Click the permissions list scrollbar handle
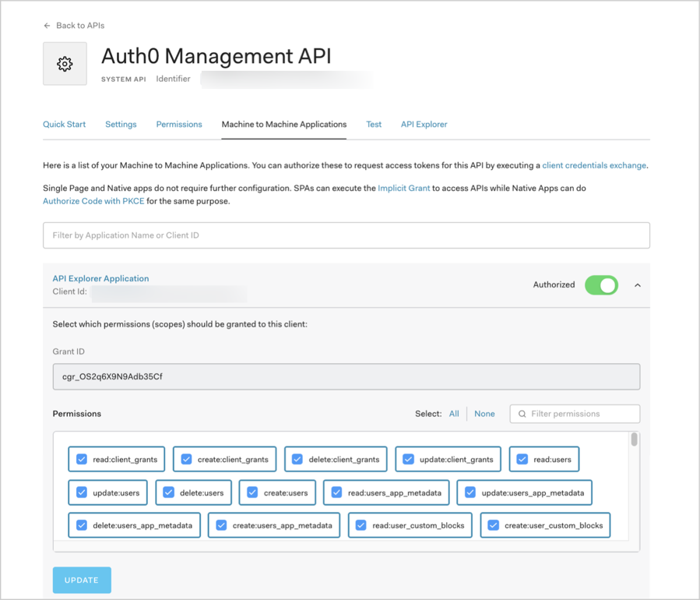700x600 pixels. [634, 439]
